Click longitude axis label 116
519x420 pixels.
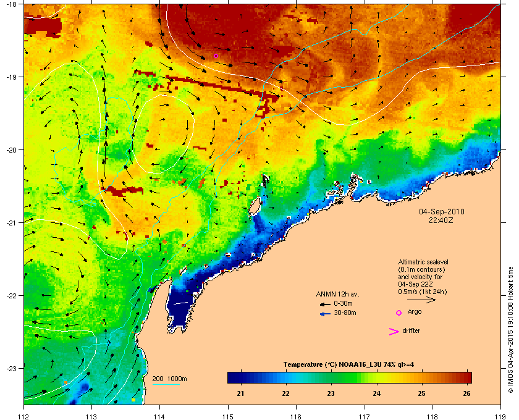click(x=296, y=416)
